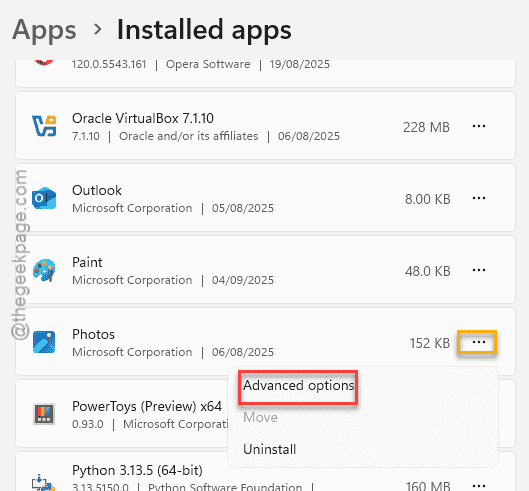Click the Python Software Foundation publisher

tap(225, 487)
